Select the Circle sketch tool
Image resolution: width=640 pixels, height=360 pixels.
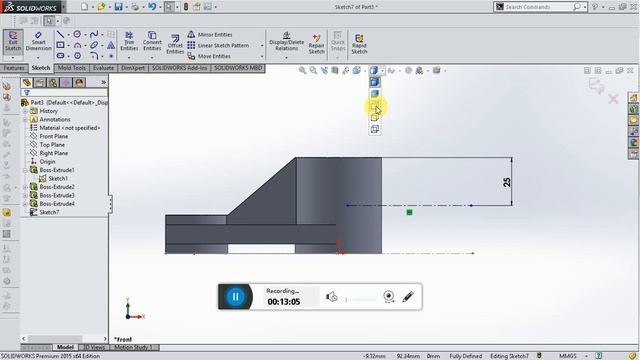click(77, 34)
